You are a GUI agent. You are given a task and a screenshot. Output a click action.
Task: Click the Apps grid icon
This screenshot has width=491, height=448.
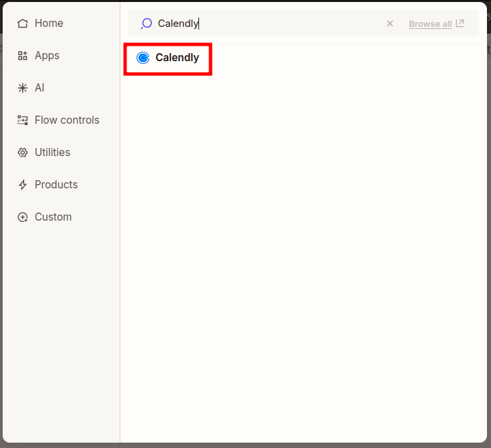(x=23, y=55)
